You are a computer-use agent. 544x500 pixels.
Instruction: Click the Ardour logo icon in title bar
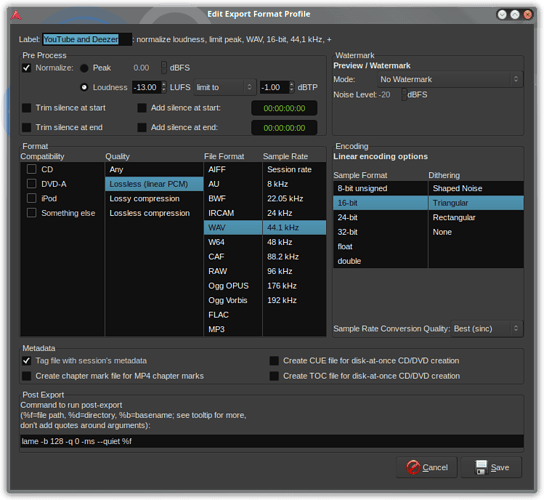(16, 15)
